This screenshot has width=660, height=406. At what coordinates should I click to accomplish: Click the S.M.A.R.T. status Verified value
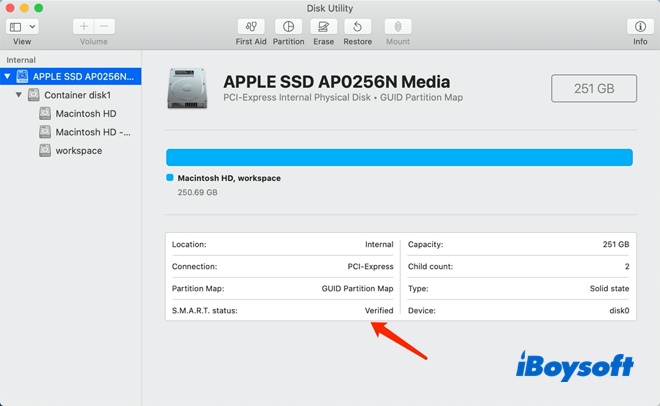378,311
